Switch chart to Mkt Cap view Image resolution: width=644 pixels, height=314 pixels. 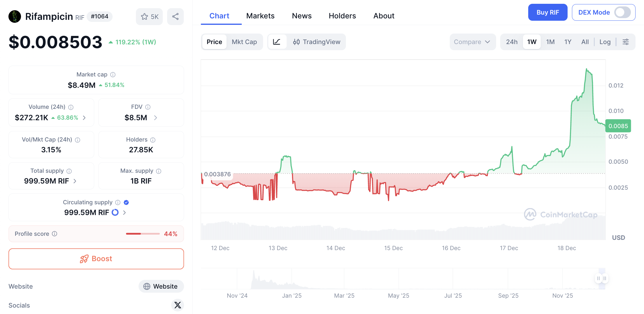(244, 42)
